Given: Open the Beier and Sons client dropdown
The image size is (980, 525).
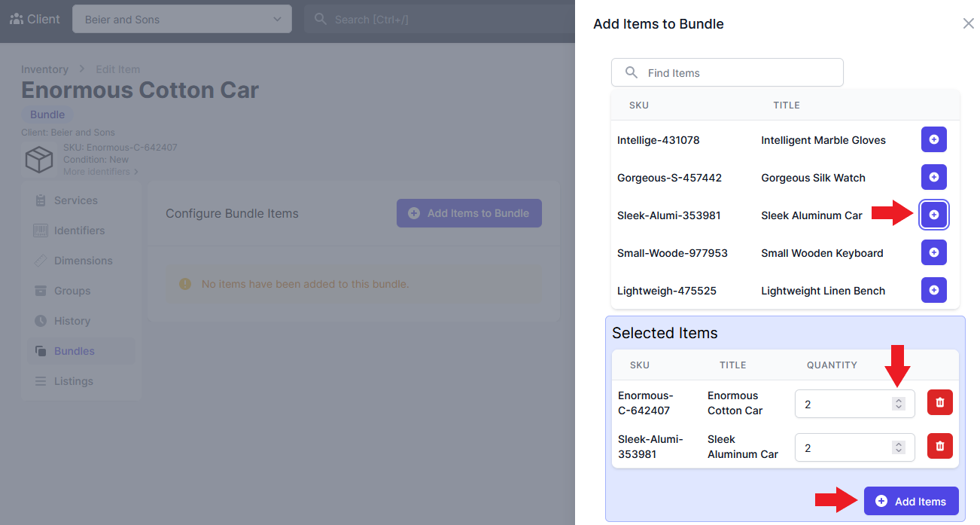Looking at the screenshot, I should [x=181, y=20].
